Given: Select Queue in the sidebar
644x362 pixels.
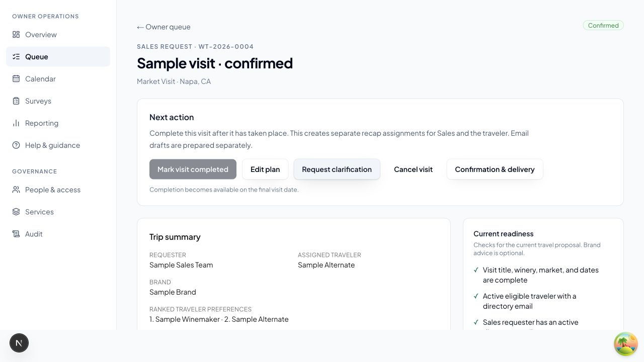Looking at the screenshot, I should [x=58, y=57].
